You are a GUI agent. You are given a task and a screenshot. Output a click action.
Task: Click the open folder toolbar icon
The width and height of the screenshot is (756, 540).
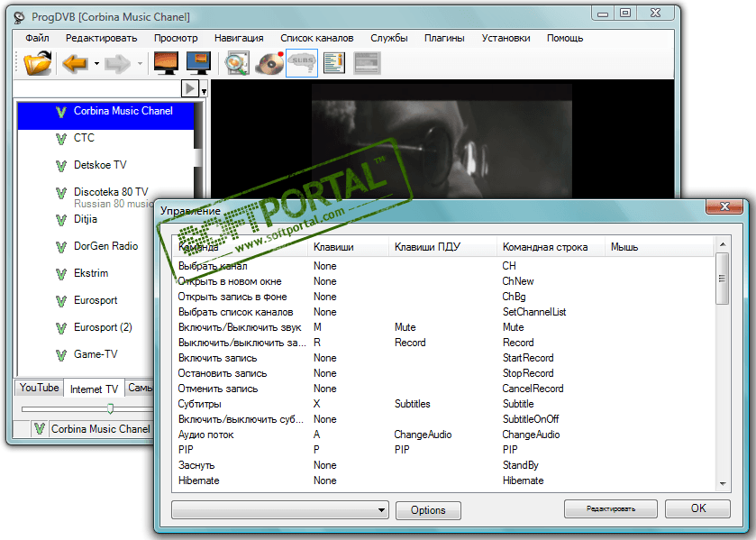(x=38, y=63)
